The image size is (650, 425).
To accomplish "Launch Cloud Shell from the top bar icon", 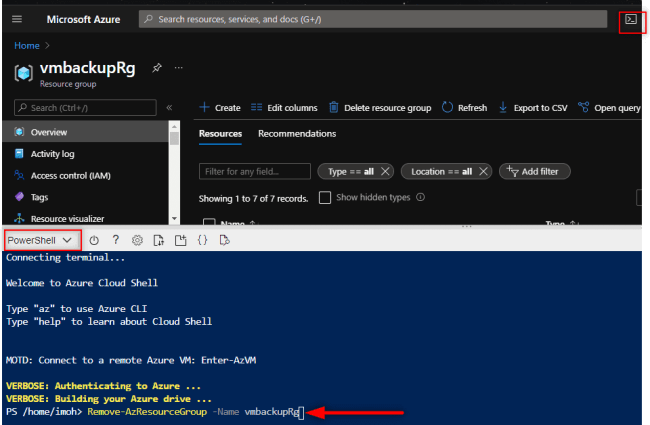I will pos(631,19).
